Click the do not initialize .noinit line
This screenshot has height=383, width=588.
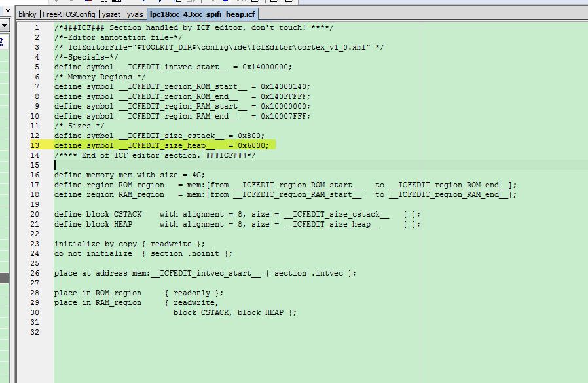click(143, 253)
